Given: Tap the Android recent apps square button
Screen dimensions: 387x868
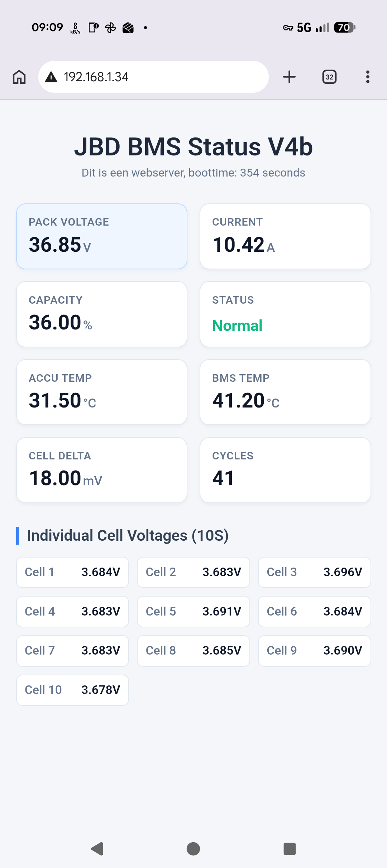Looking at the screenshot, I should 290,849.
